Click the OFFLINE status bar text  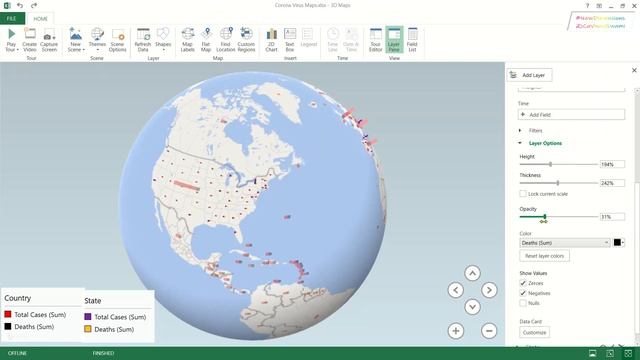[17, 353]
